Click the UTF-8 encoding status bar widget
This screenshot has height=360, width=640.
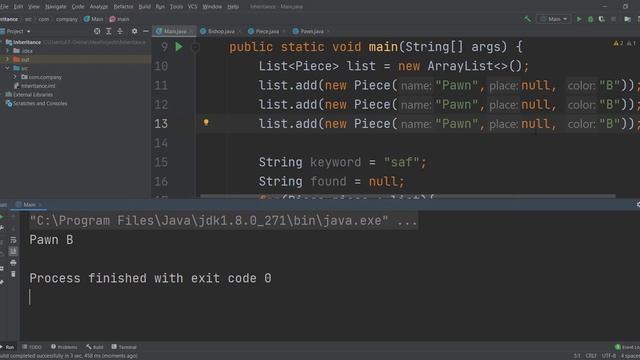pyautogui.click(x=609, y=356)
